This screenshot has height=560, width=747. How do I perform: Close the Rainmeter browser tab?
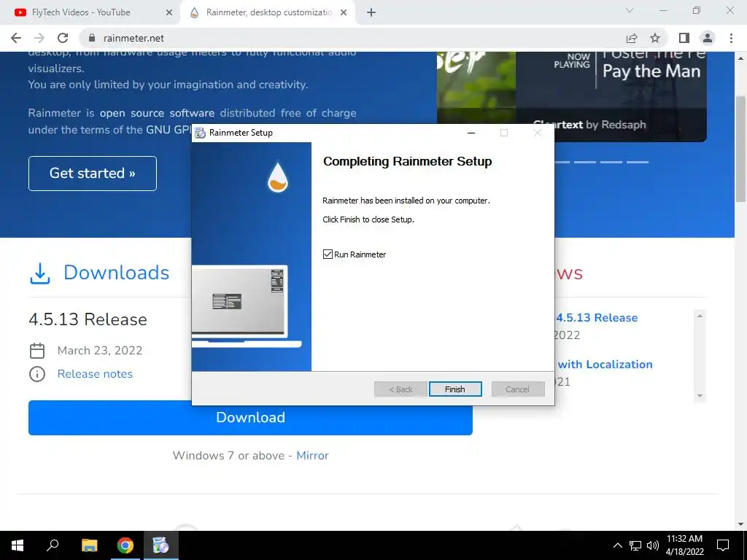click(x=344, y=12)
